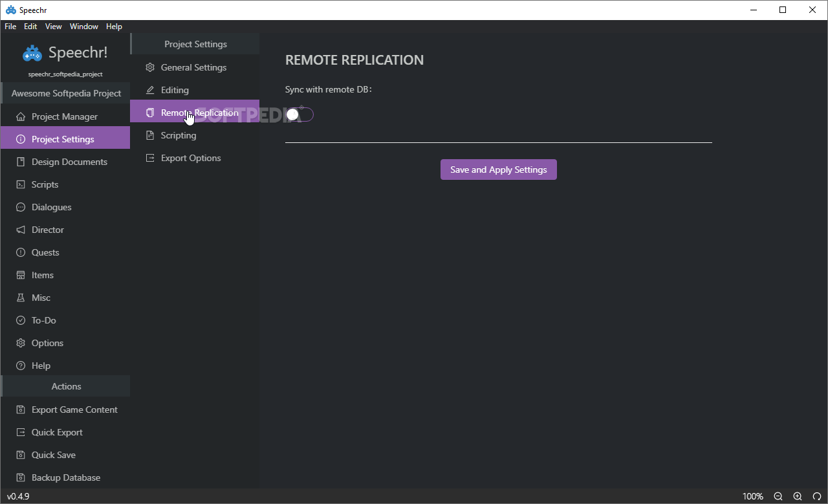
Task: Click the Director megaphone icon
Action: (20, 230)
